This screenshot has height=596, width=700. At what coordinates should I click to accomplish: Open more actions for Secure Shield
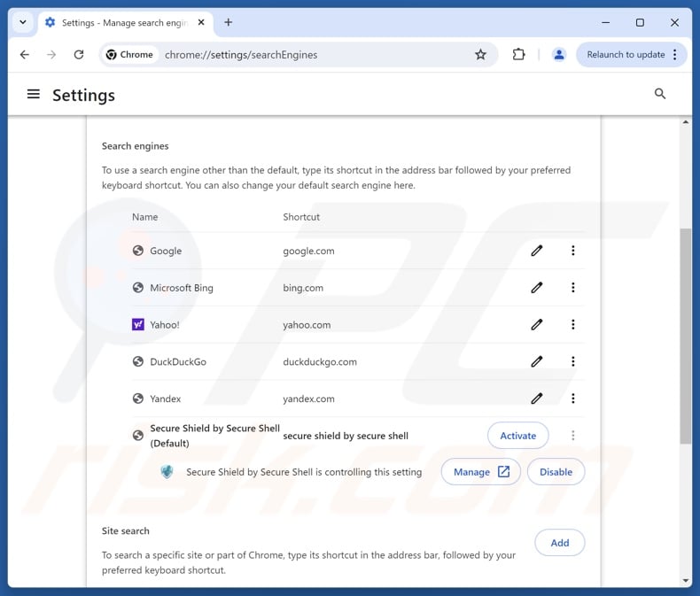[x=572, y=436]
